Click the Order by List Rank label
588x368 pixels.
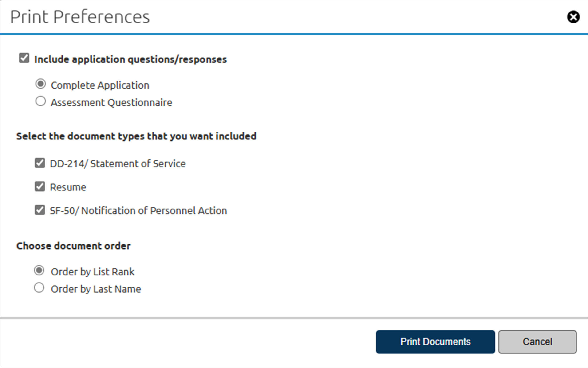click(x=92, y=271)
